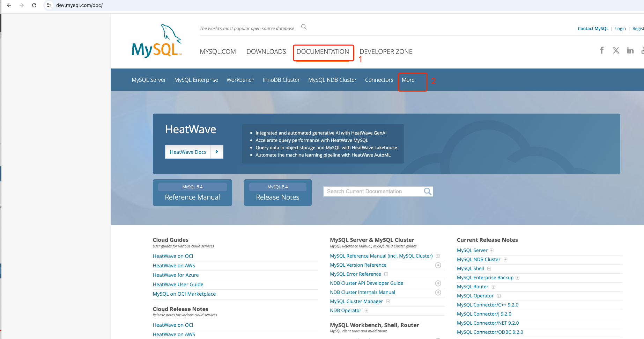Open MySQL Connector/C++ 9.2.0 release notes
The height and width of the screenshot is (339, 644).
pos(488,305)
